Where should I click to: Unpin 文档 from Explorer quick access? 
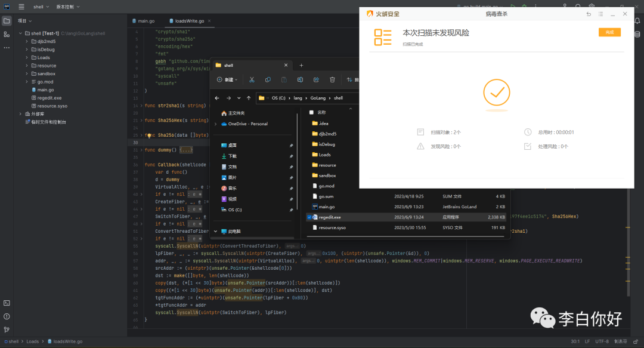point(291,167)
